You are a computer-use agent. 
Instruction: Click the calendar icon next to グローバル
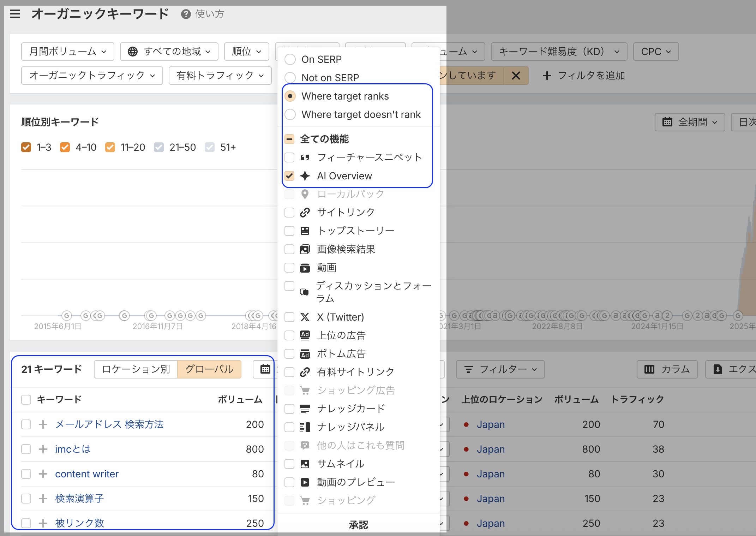pyautogui.click(x=265, y=369)
